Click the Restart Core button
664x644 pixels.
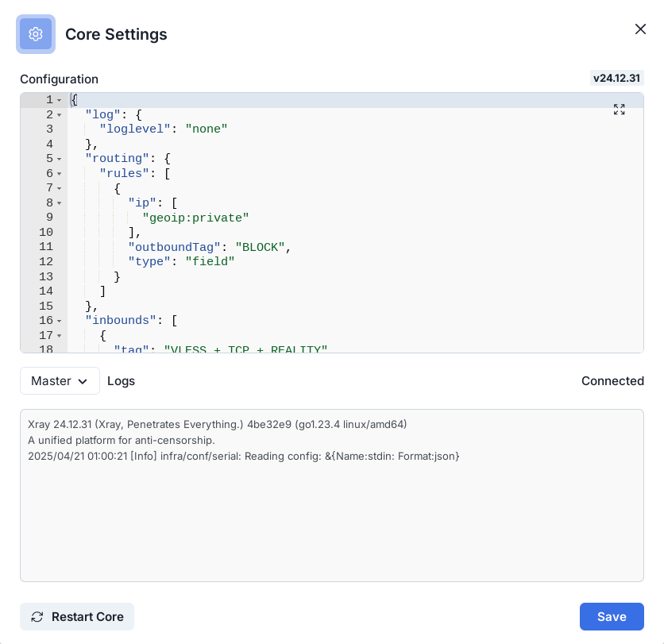coord(77,616)
